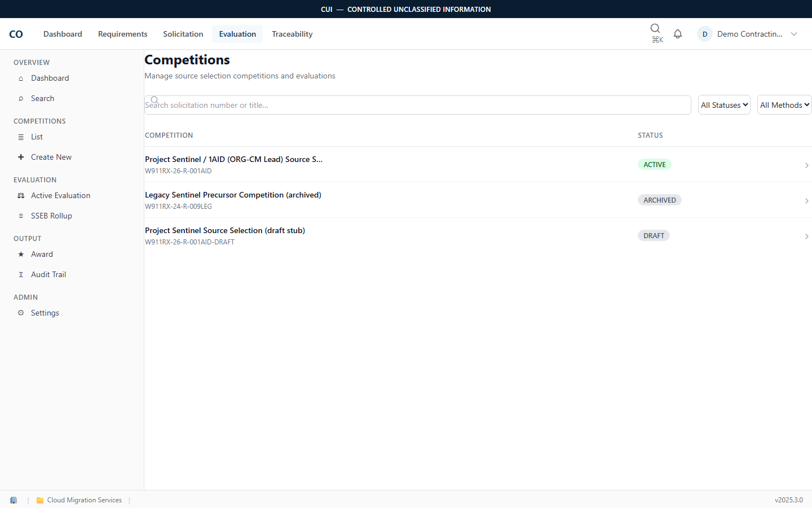
Task: Click the SSEB Rollup icon
Action: (21, 216)
